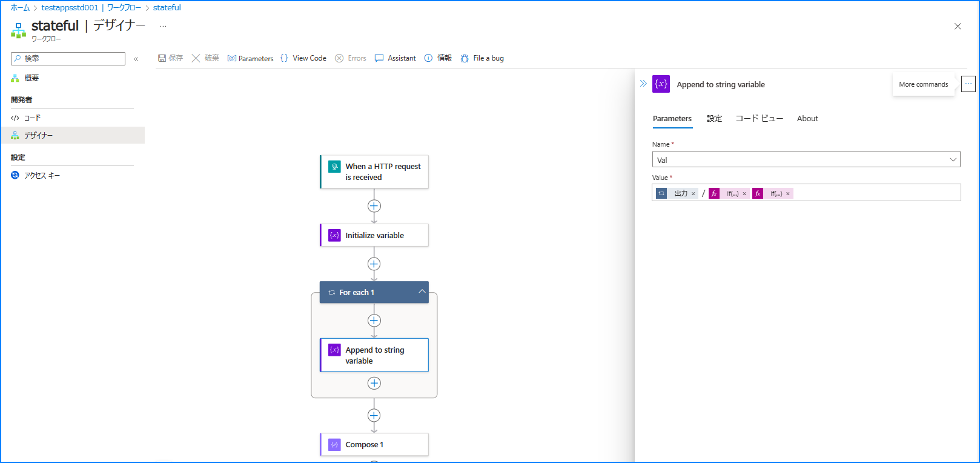Click empty area of the Value field
The height and width of the screenshot is (463, 980).
[876, 193]
